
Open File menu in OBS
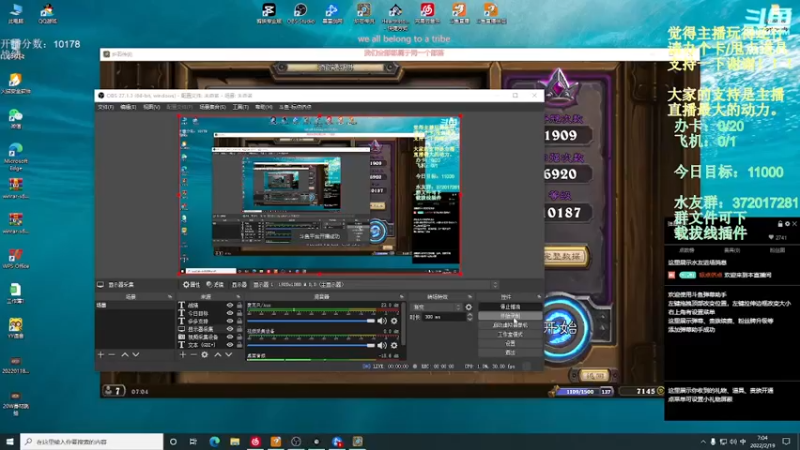106,107
